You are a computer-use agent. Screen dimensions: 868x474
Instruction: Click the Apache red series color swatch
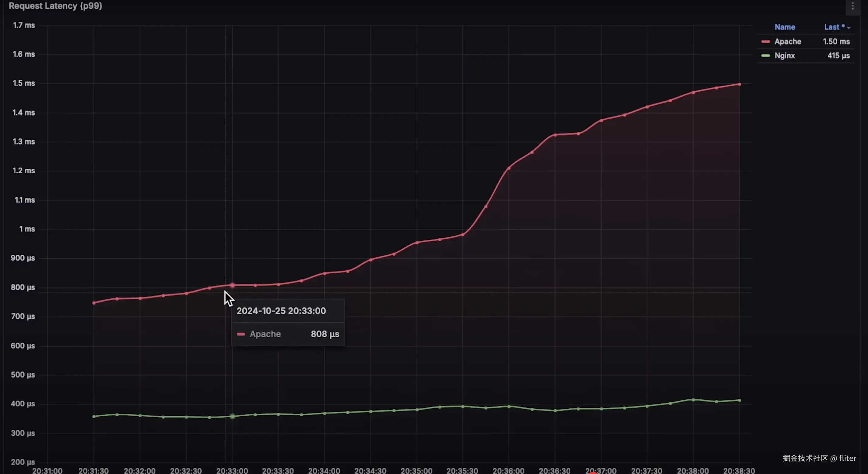point(766,42)
